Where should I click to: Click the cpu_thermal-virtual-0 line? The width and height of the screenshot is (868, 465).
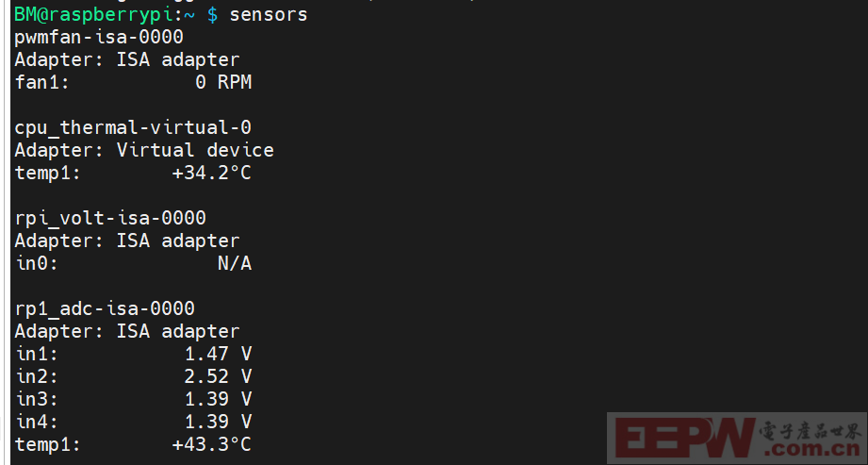[133, 127]
